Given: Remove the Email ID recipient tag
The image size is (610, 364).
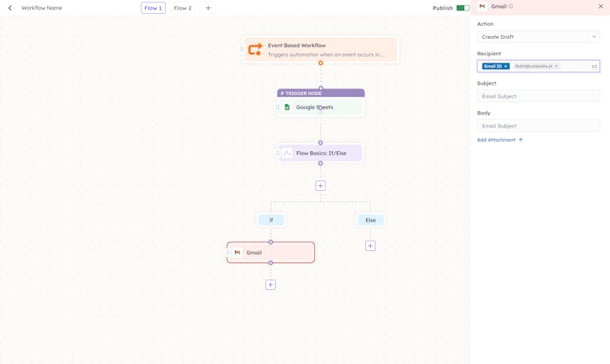Looking at the screenshot, I should (x=506, y=67).
